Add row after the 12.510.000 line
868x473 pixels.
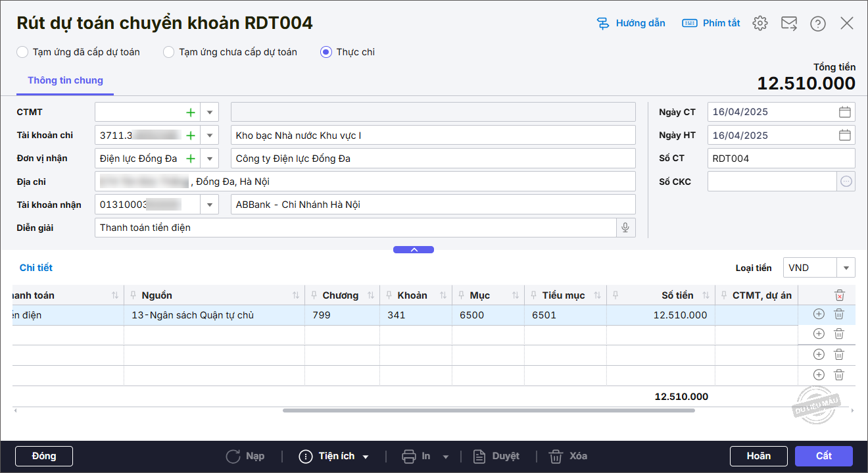pyautogui.click(x=819, y=314)
